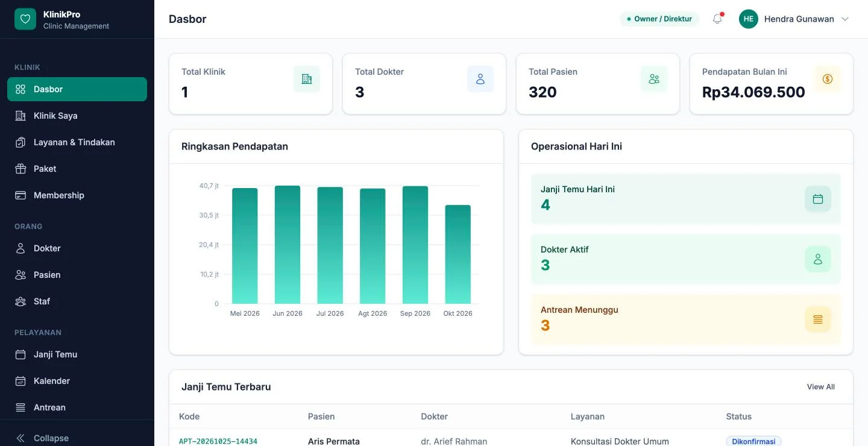This screenshot has height=446, width=868.
Task: Click the Pasien column header
Action: pyautogui.click(x=321, y=416)
